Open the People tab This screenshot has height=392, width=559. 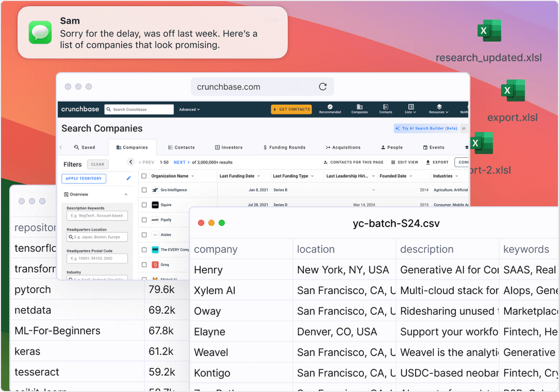(x=392, y=147)
